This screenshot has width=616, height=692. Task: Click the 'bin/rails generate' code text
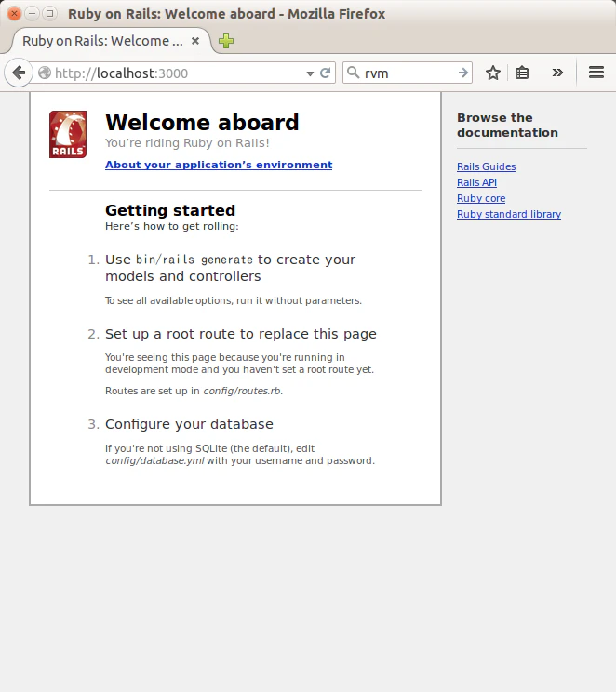194,259
